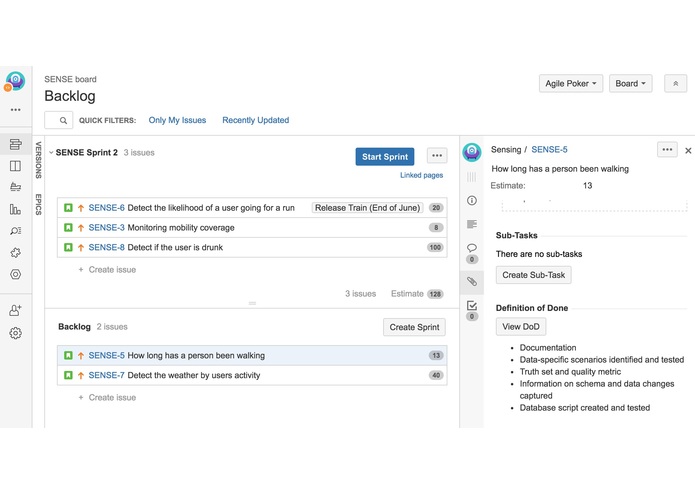The image size is (695, 494).
Task: Open the Releases ship icon
Action: tap(16, 187)
